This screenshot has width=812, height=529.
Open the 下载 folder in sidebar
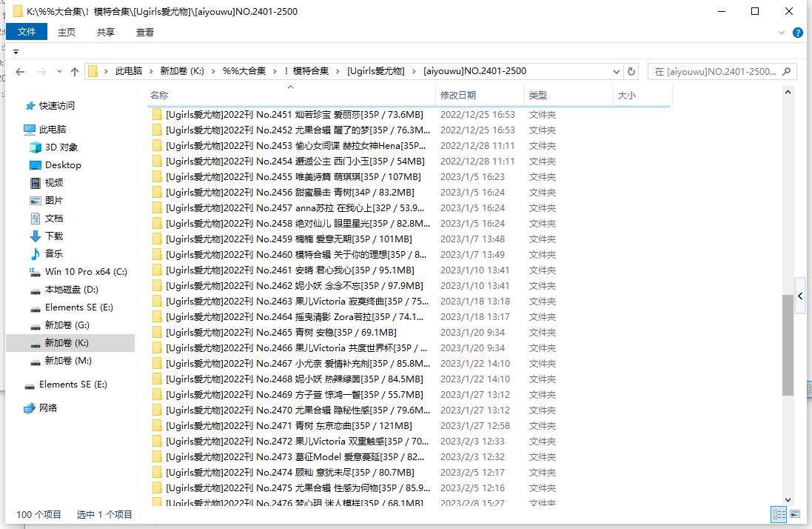click(54, 236)
